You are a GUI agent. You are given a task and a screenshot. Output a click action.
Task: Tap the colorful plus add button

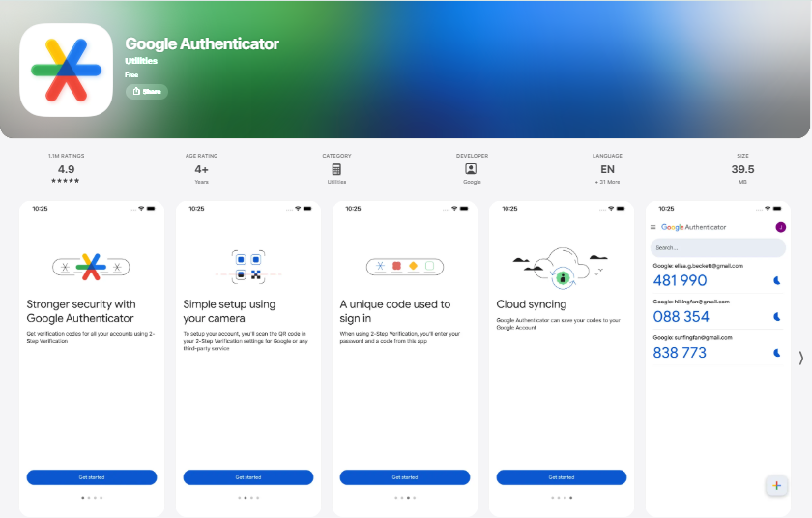[777, 485]
